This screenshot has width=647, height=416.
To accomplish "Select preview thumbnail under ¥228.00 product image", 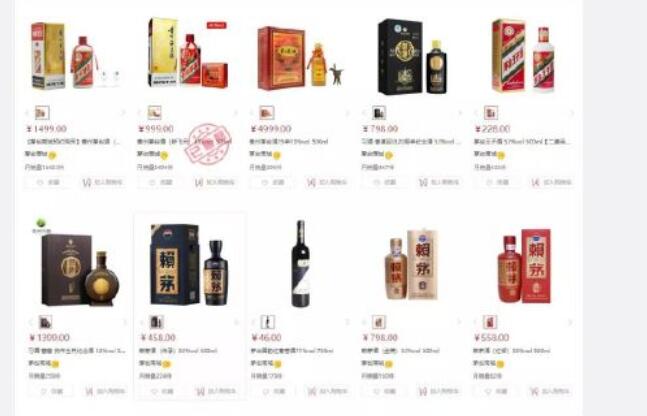I will click(x=491, y=113).
